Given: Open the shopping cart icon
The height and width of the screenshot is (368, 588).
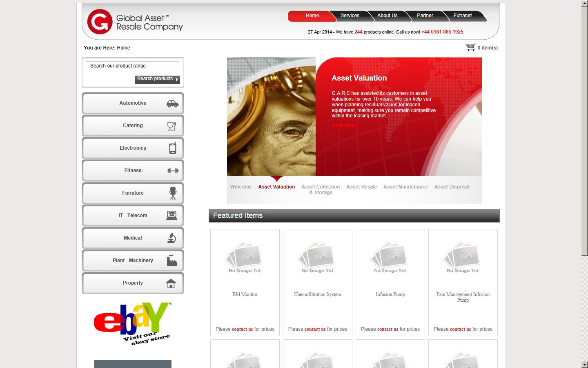Looking at the screenshot, I should pos(470,47).
